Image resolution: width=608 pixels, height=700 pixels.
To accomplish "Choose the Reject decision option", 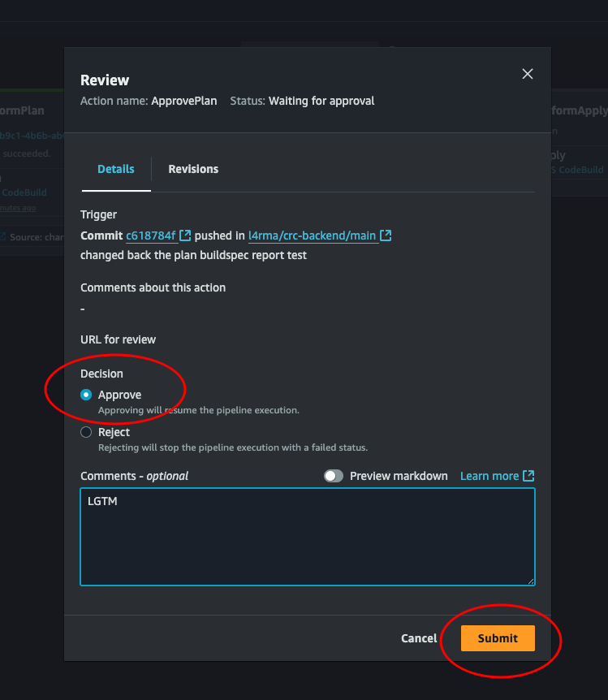I will click(x=86, y=432).
